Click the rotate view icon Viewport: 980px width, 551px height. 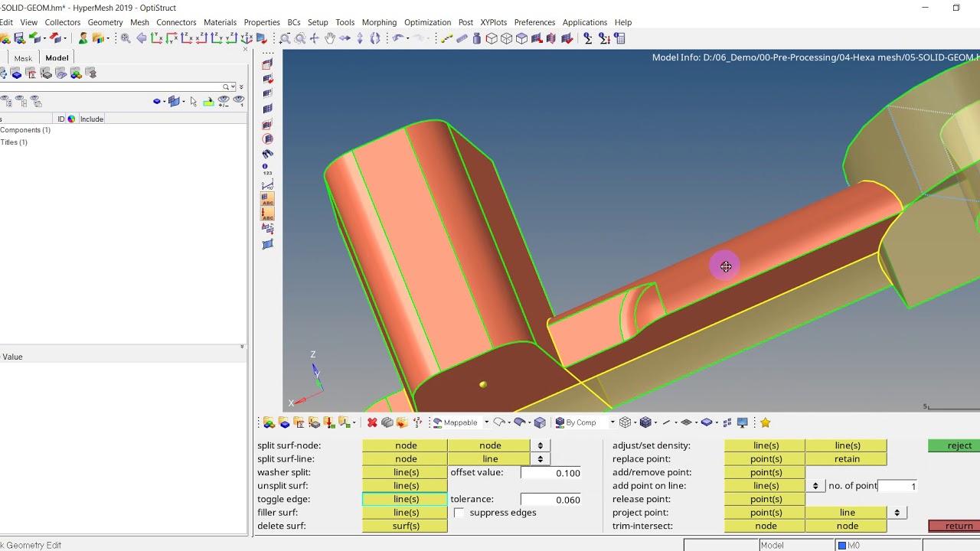(x=375, y=38)
